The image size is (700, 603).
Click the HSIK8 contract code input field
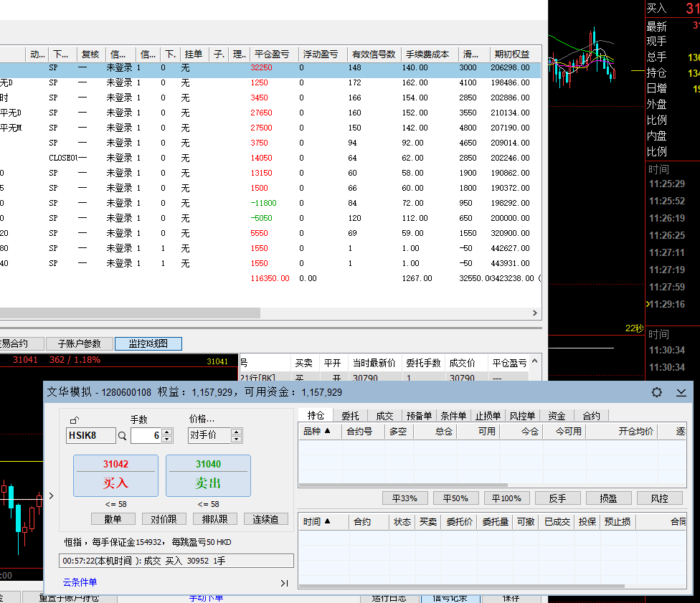click(90, 435)
